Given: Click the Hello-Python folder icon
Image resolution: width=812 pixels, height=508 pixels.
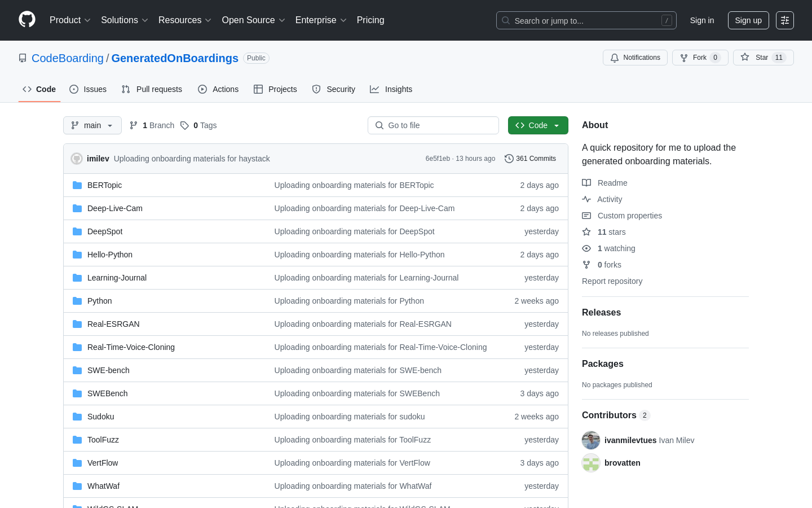Looking at the screenshot, I should pos(77,255).
